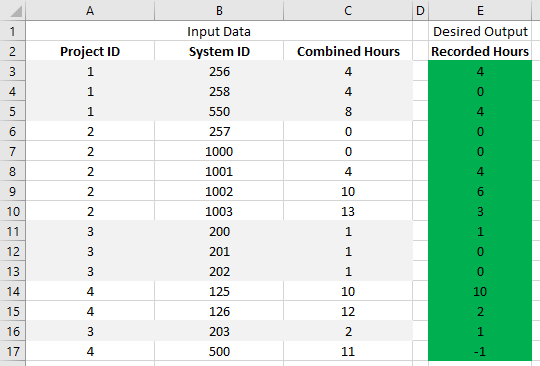Click Combined Hours value 2 in row 16
Image resolution: width=540 pixels, height=366 pixels.
(348, 331)
